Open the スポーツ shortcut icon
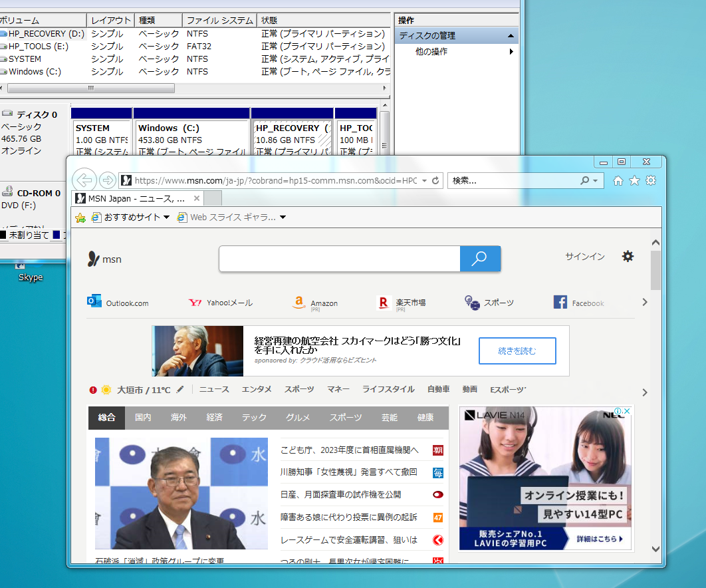The width and height of the screenshot is (706, 588). (472, 303)
